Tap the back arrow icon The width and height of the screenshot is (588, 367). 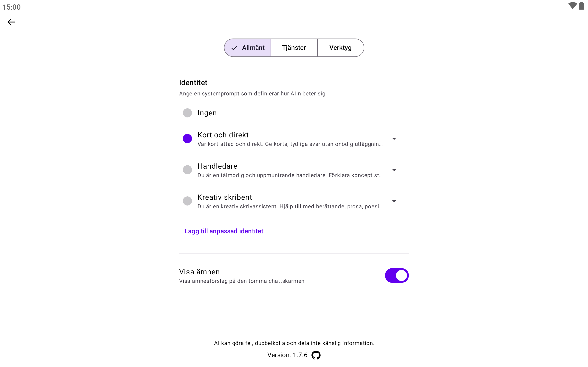pyautogui.click(x=11, y=22)
